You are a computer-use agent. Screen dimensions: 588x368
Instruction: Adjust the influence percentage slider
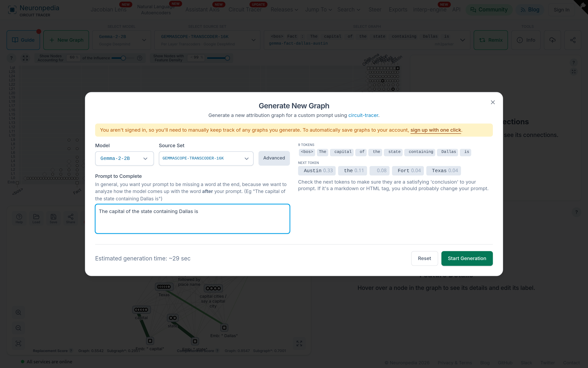123,58
